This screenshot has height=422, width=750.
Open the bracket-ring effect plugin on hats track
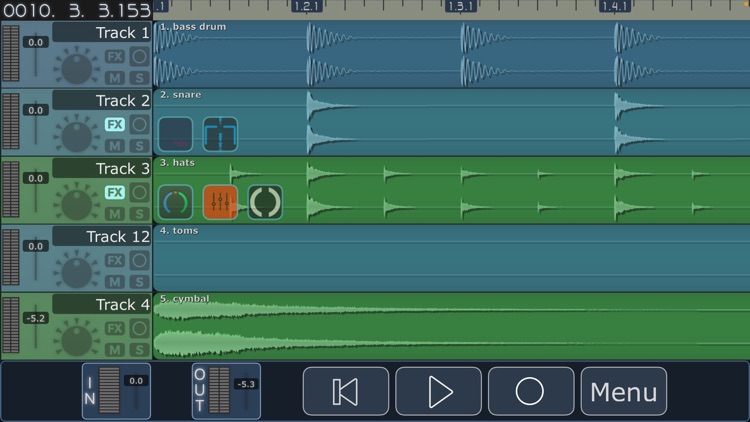tap(265, 202)
